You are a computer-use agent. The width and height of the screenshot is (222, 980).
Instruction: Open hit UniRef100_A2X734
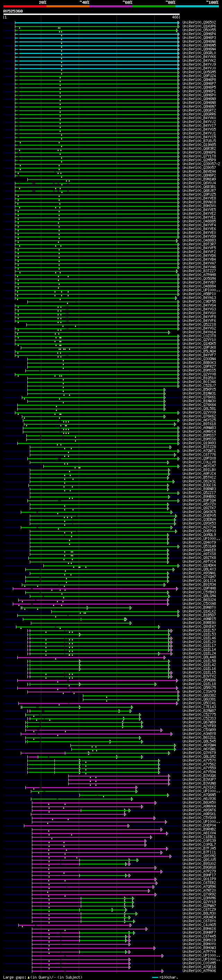(199, 527)
